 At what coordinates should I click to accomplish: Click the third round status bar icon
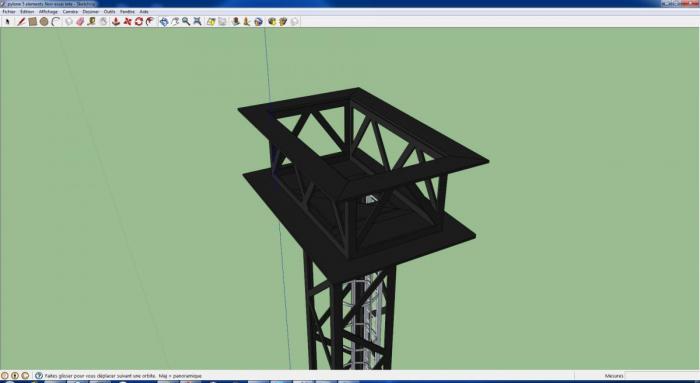point(25,376)
